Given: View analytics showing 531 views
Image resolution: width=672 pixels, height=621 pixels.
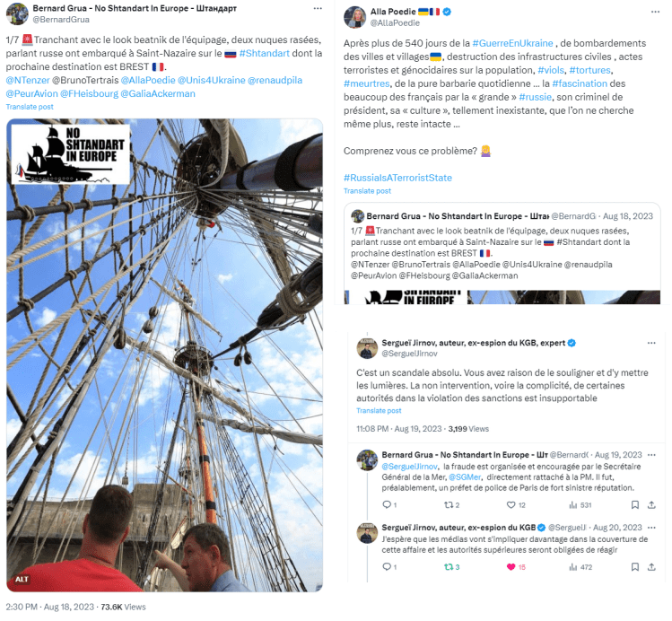Looking at the screenshot, I should point(580,506).
